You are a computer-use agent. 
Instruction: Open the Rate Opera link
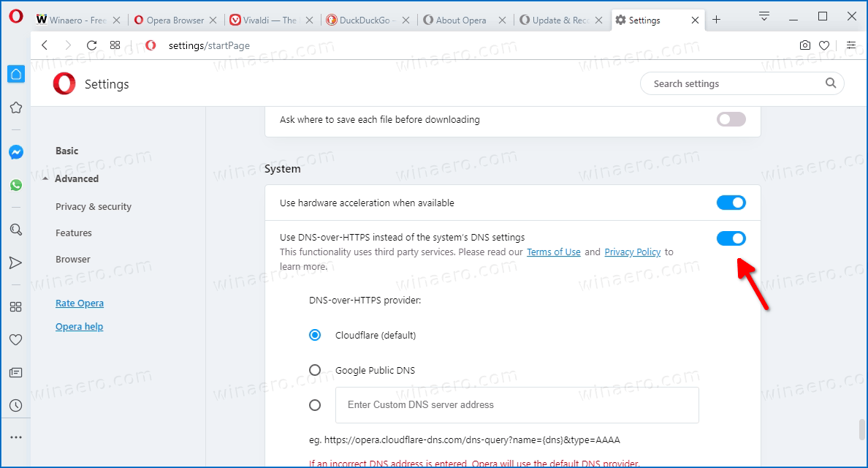79,303
